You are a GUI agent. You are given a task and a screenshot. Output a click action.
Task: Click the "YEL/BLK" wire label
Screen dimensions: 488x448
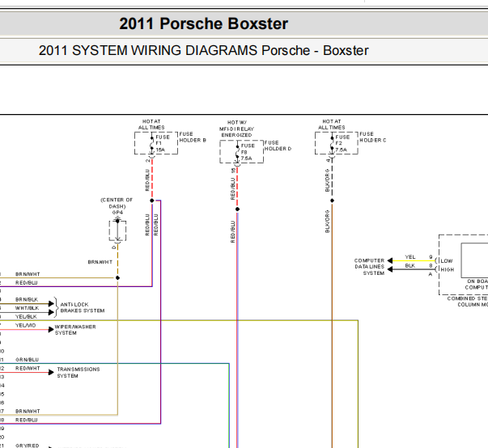(26, 317)
